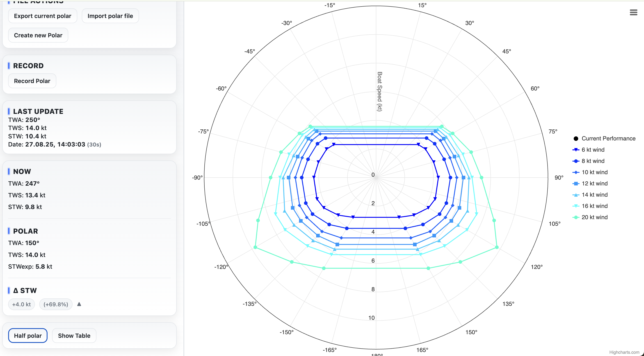Expand the data table with Show Table

(74, 336)
